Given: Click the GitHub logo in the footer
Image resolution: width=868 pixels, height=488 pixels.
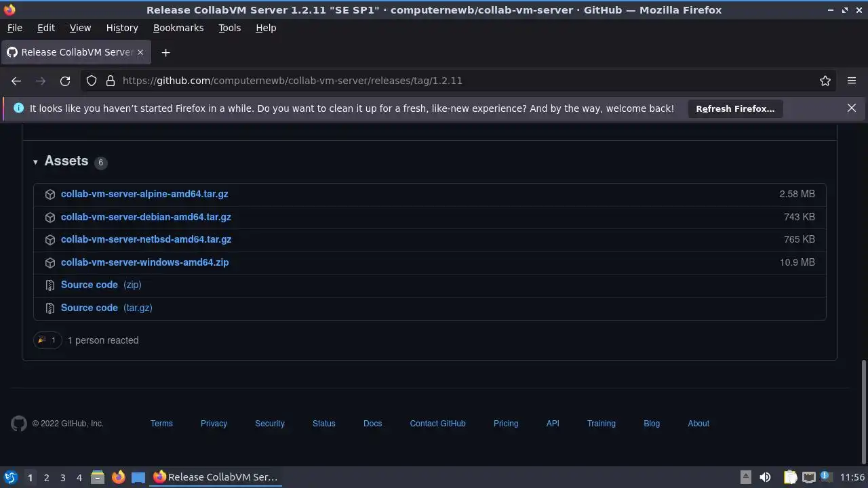Looking at the screenshot, I should (19, 424).
